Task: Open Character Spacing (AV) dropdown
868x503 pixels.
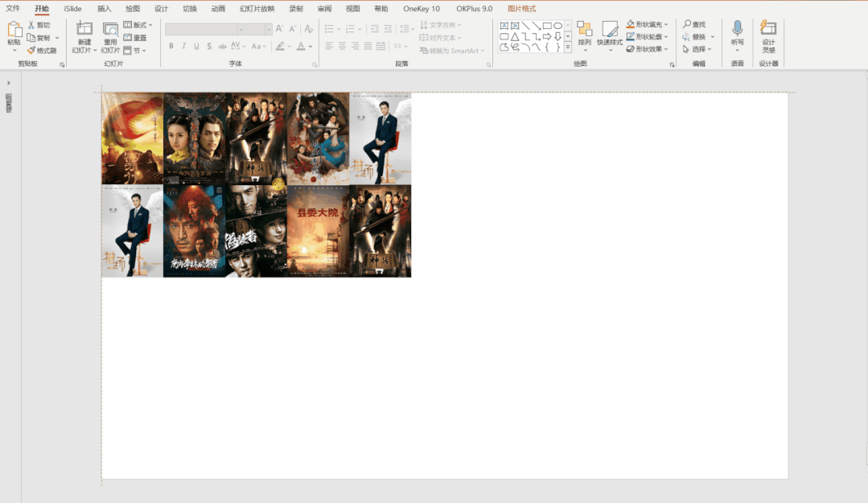Action: (x=238, y=46)
